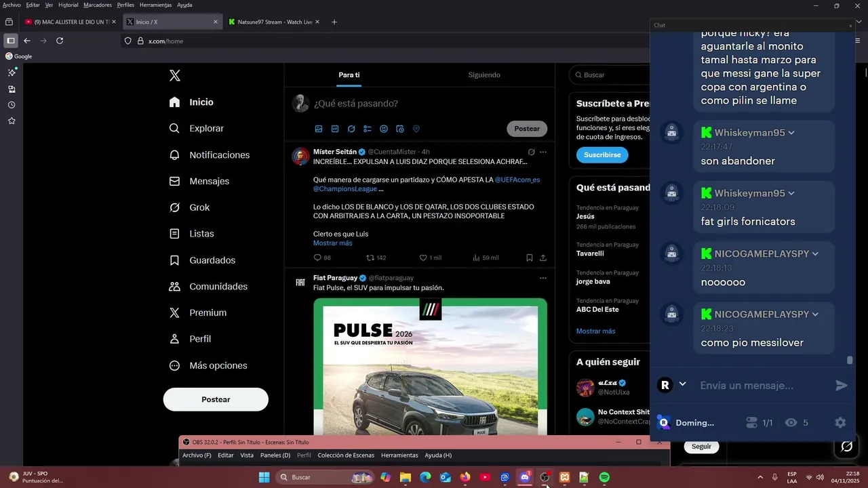Open Discord from the taskbar

click(525, 477)
